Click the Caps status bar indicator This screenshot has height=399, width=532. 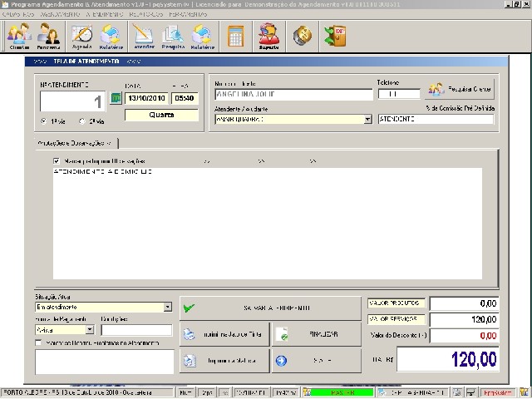click(x=207, y=392)
